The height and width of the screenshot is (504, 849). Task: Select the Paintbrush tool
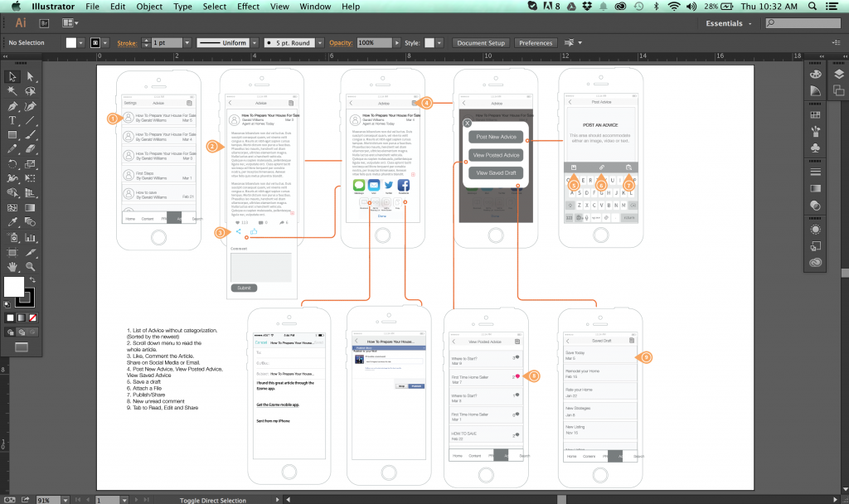click(30, 135)
